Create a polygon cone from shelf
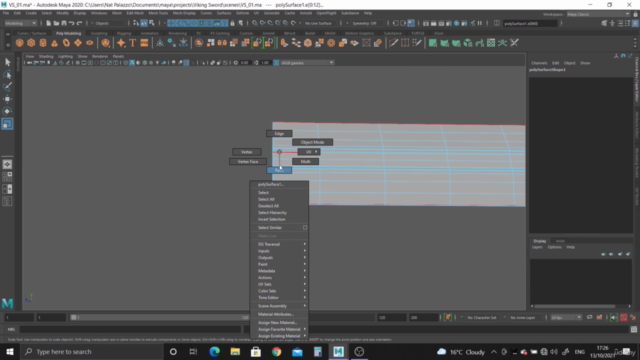Screen dimensions: 640x360 point(54,43)
